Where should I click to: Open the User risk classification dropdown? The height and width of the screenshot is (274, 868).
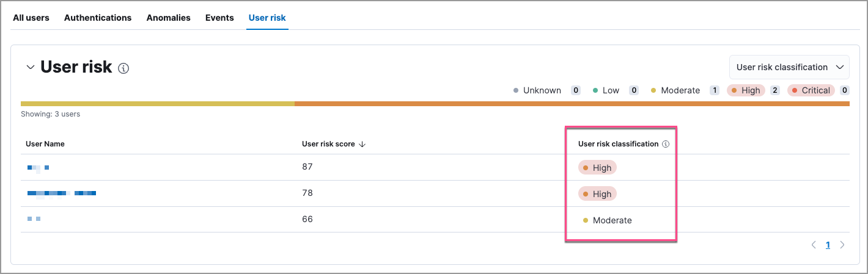coord(789,67)
